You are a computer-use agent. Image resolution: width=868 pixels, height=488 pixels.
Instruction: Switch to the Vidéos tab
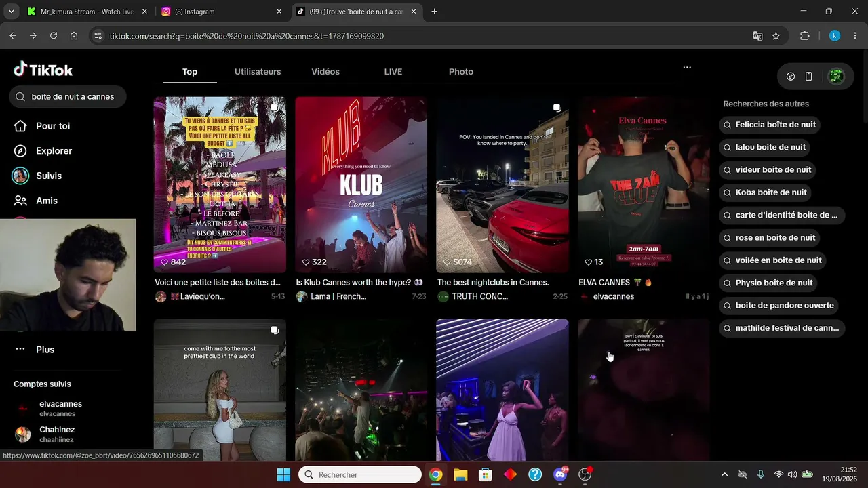[x=325, y=72]
